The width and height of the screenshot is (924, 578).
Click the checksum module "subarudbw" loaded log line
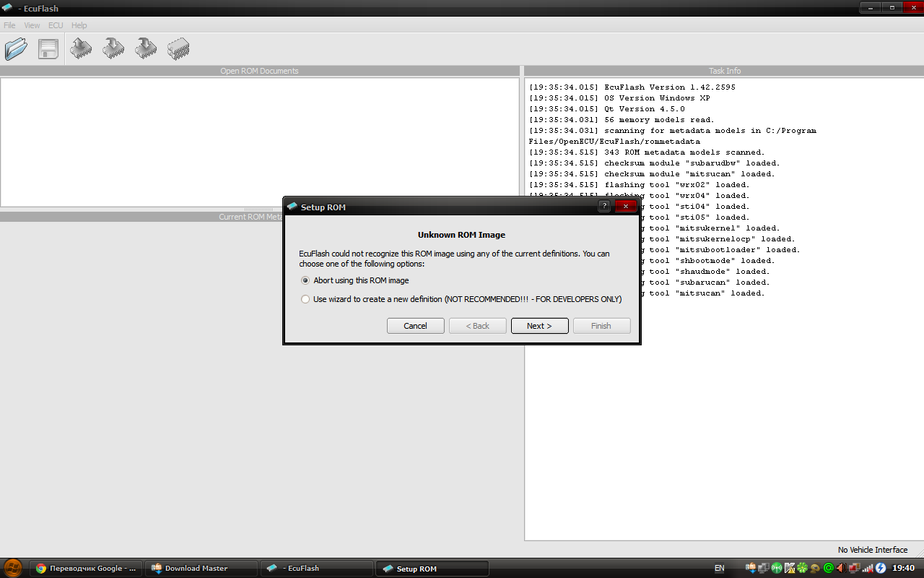click(x=655, y=163)
